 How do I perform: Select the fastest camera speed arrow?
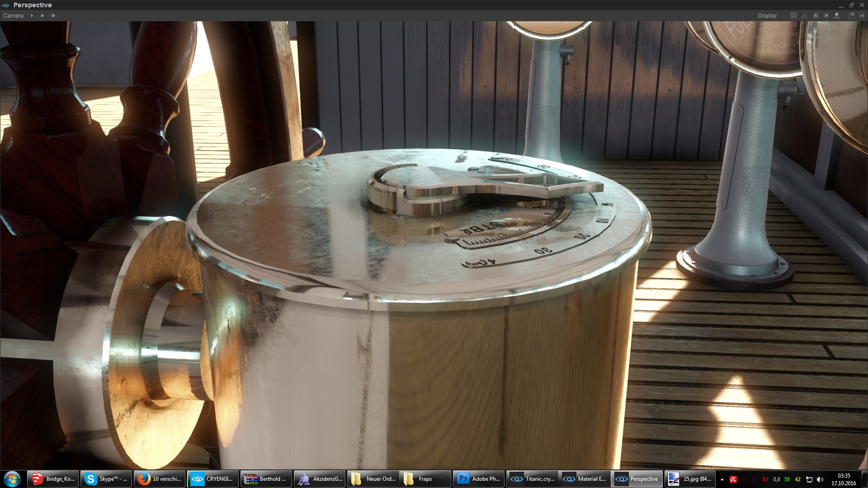(53, 15)
